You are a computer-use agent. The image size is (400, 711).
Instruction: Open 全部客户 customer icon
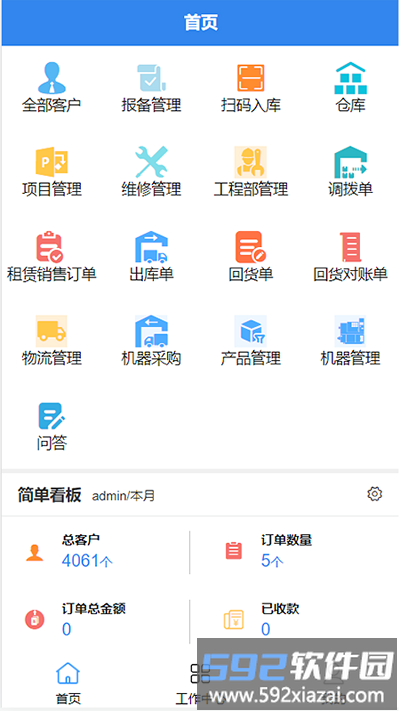tap(52, 78)
